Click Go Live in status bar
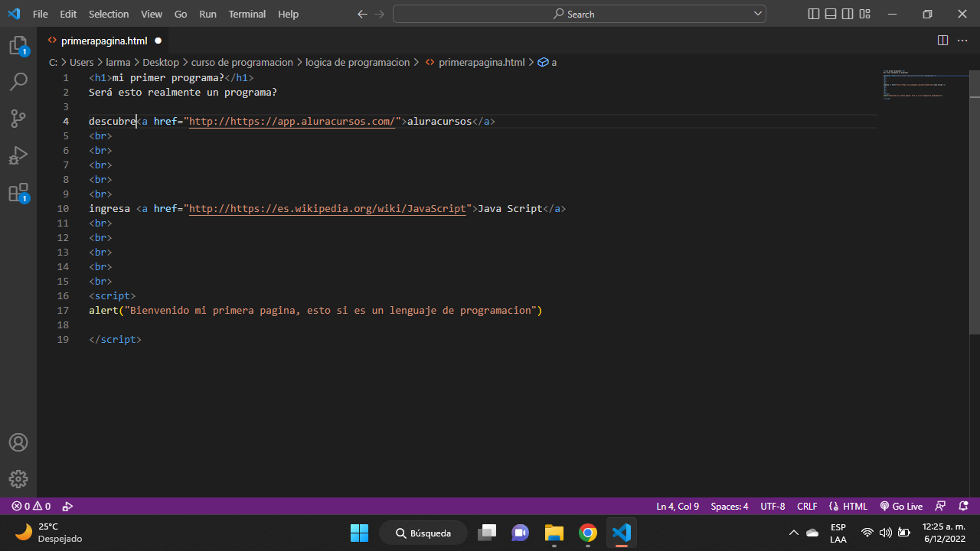Screen dimensions: 980x551 point(901,506)
